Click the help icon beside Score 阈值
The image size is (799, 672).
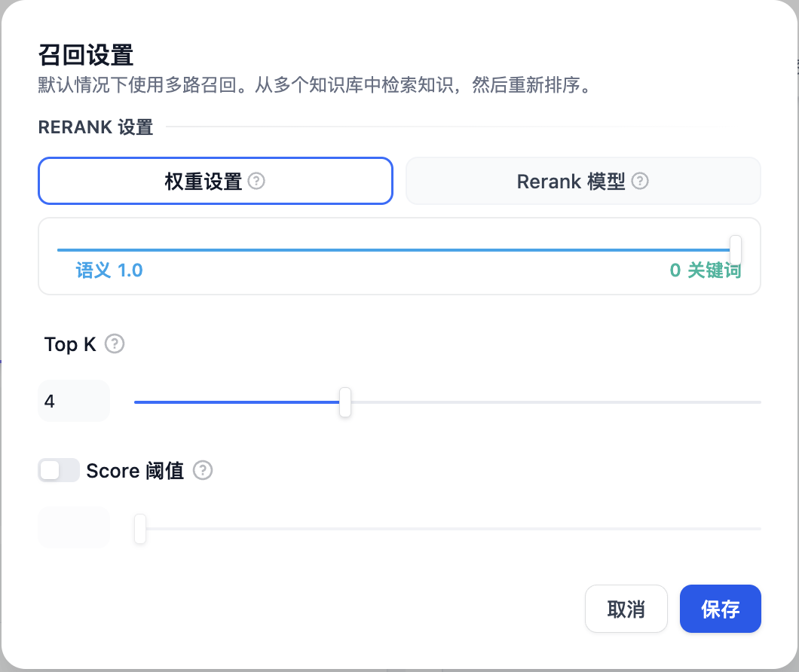(x=203, y=471)
